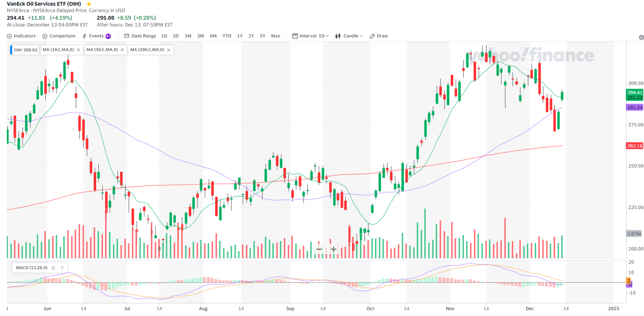Select the 5Y date range

coord(262,36)
